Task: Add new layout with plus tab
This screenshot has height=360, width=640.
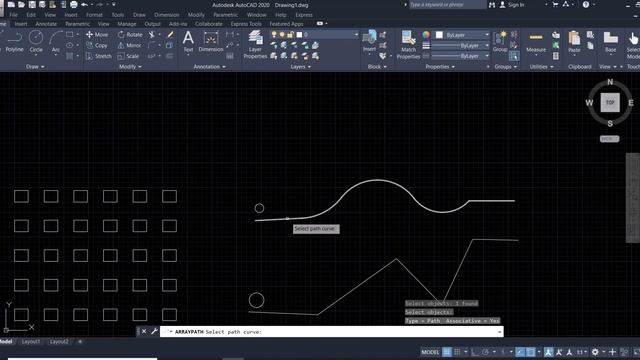Action: (80, 342)
